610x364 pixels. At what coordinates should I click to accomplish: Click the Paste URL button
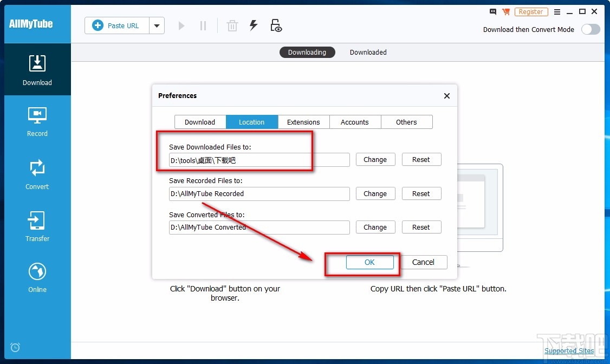click(x=116, y=25)
